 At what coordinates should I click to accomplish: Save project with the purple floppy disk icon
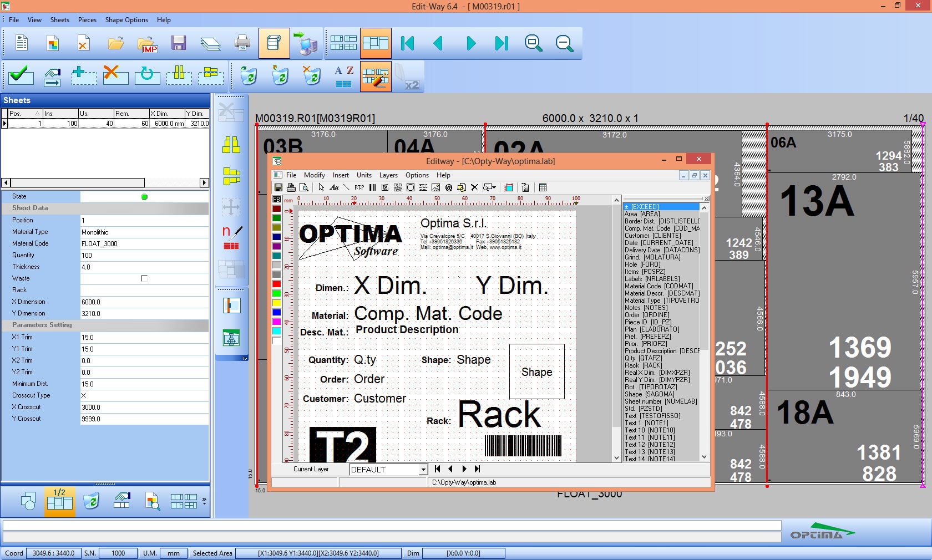179,43
